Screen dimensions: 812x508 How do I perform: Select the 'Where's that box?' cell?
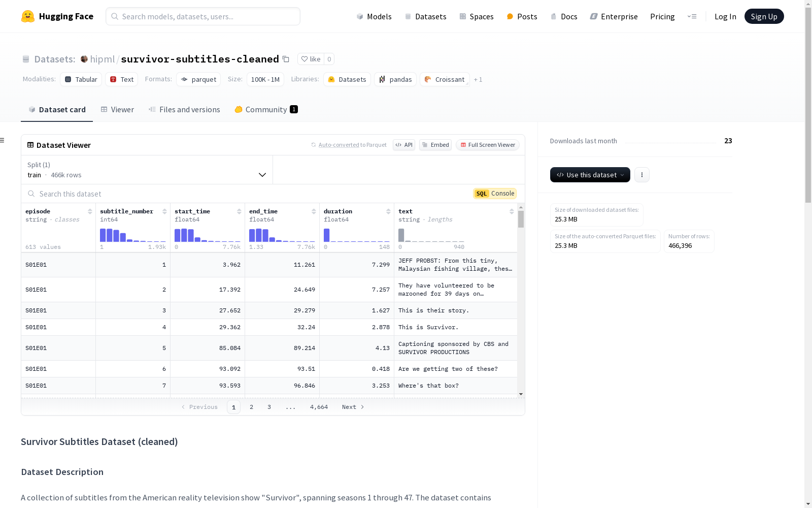coord(456,386)
